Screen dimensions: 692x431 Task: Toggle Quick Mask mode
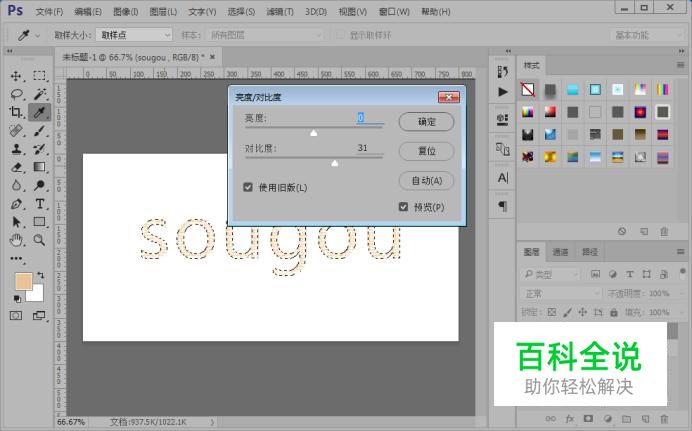(x=16, y=316)
